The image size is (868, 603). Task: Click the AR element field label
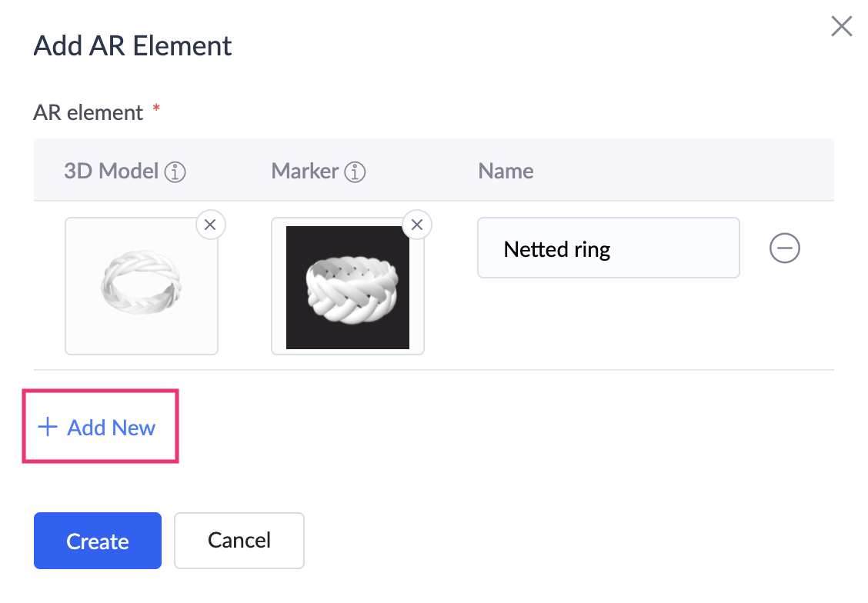click(88, 113)
